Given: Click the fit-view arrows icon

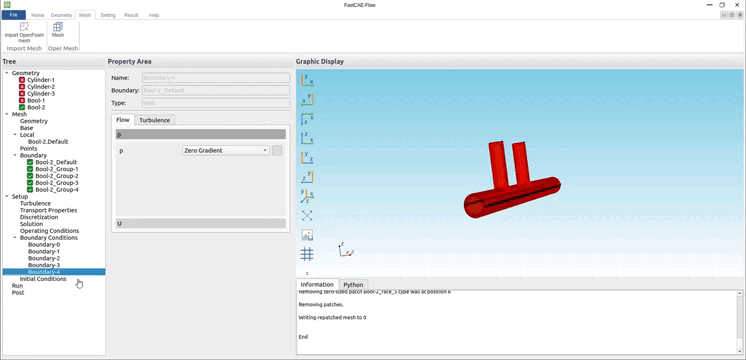Looking at the screenshot, I should (x=307, y=215).
